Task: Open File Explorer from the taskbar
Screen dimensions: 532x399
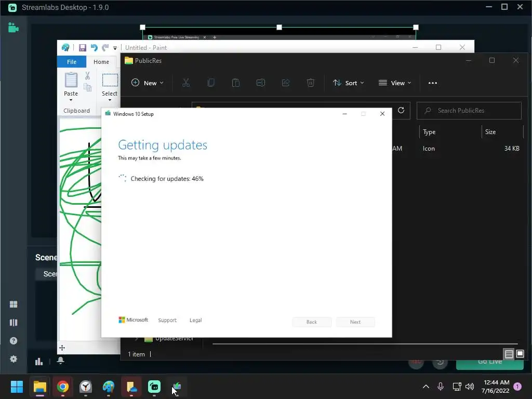Action: (x=39, y=387)
